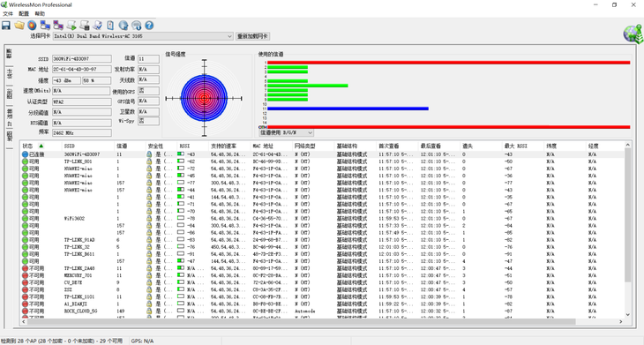Click the GPS: N/A status bar entry
Viewport: 644px width, 345px height.
click(143, 341)
